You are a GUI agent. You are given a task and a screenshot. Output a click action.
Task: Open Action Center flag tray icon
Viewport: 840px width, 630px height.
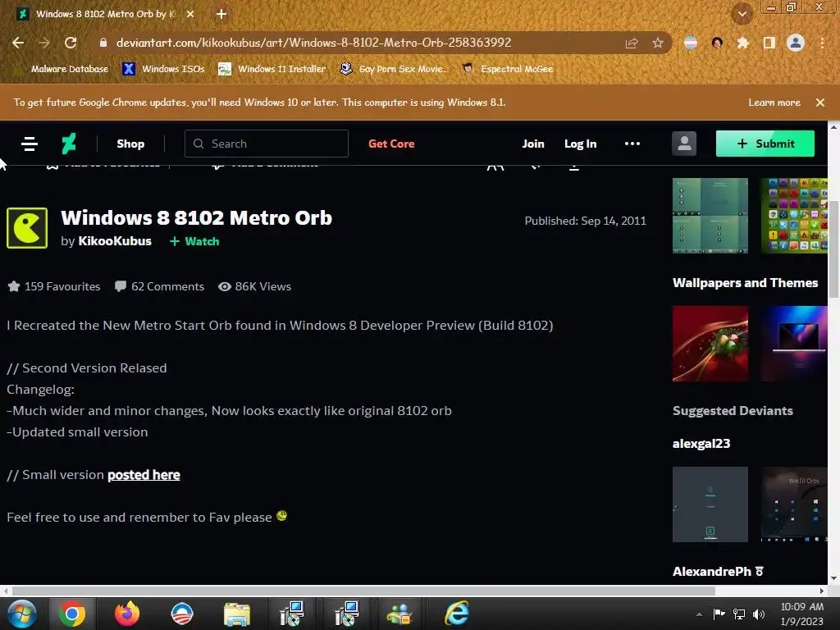point(719,614)
